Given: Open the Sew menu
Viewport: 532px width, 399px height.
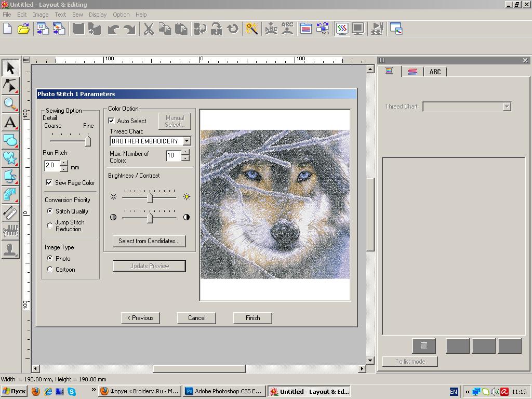Looking at the screenshot, I should click(x=77, y=15).
